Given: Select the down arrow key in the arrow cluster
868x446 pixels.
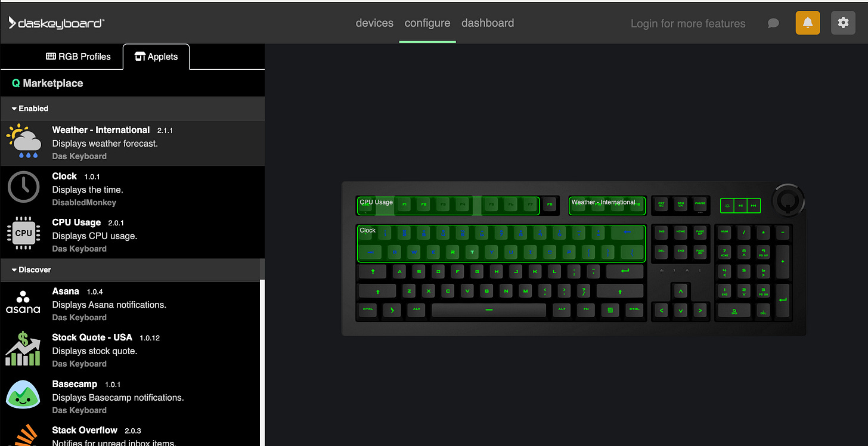Looking at the screenshot, I should (680, 310).
